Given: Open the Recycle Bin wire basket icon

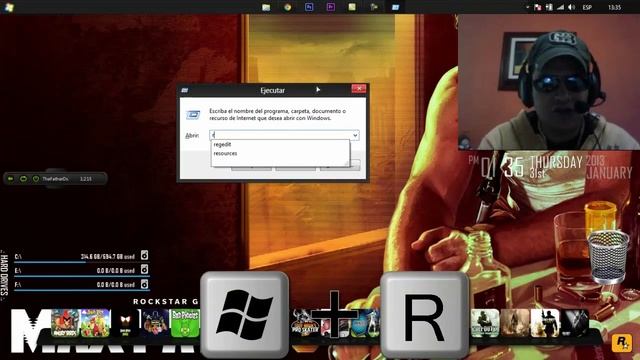Looking at the screenshot, I should tap(608, 256).
